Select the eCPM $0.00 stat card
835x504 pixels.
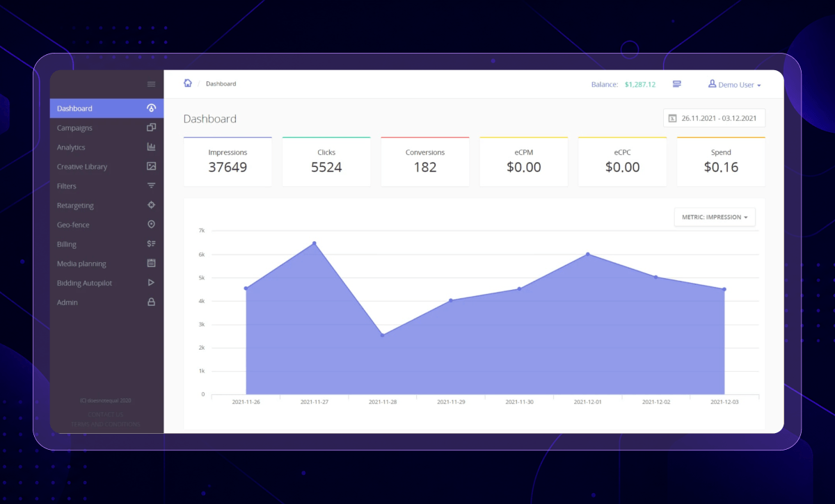(524, 162)
